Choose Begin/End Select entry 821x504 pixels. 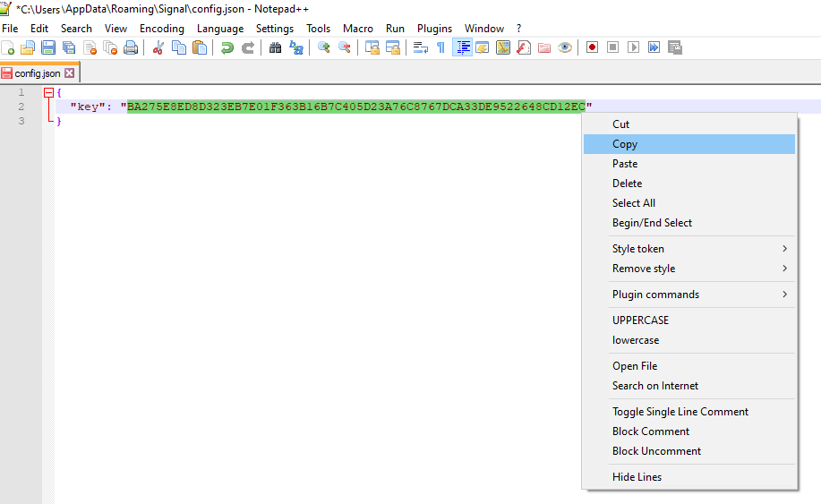pyautogui.click(x=689, y=223)
